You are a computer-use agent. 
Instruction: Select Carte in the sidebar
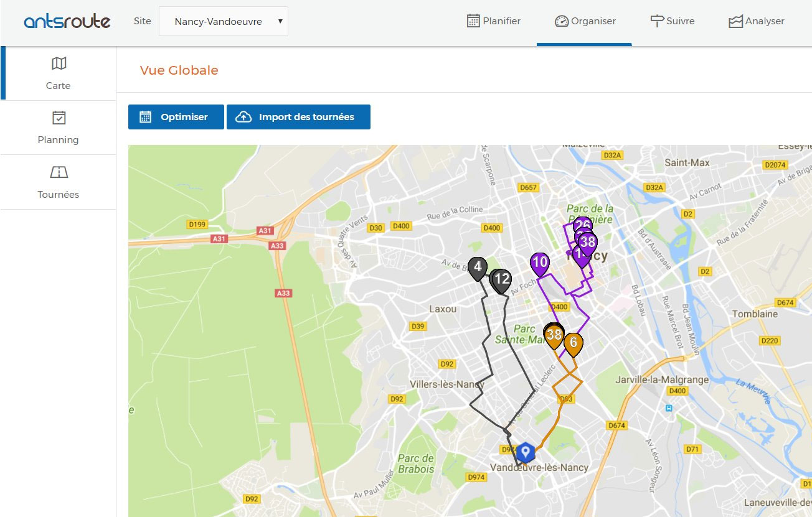point(59,73)
